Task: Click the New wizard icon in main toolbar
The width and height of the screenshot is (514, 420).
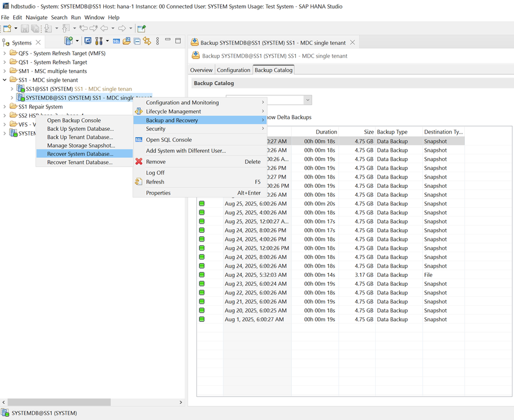Action: tap(7, 28)
